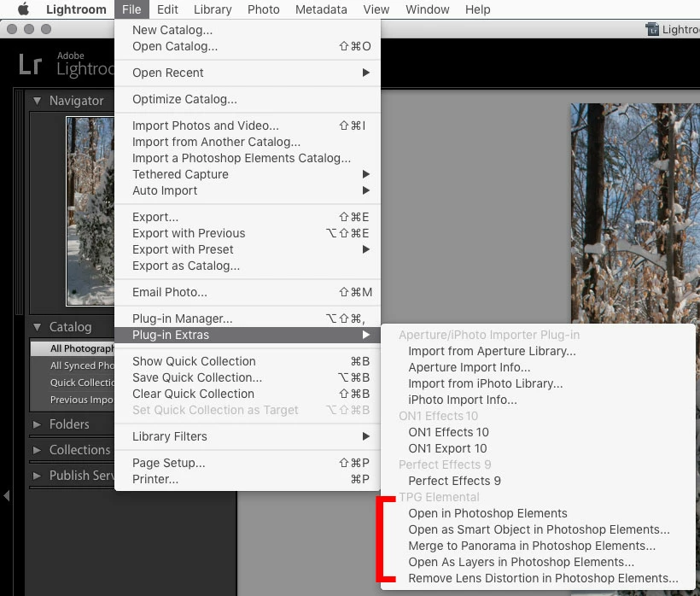The width and height of the screenshot is (700, 596).
Task: Close the File menu in menu bar
Action: point(131,9)
